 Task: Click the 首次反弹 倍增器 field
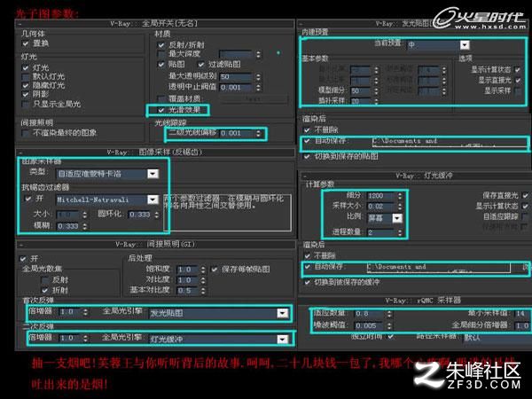pos(70,312)
